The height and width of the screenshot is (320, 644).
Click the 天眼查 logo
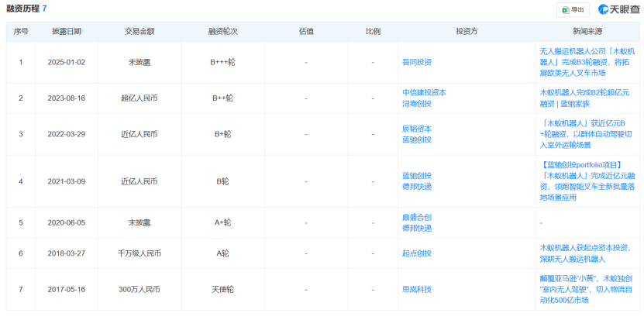[x=618, y=9]
